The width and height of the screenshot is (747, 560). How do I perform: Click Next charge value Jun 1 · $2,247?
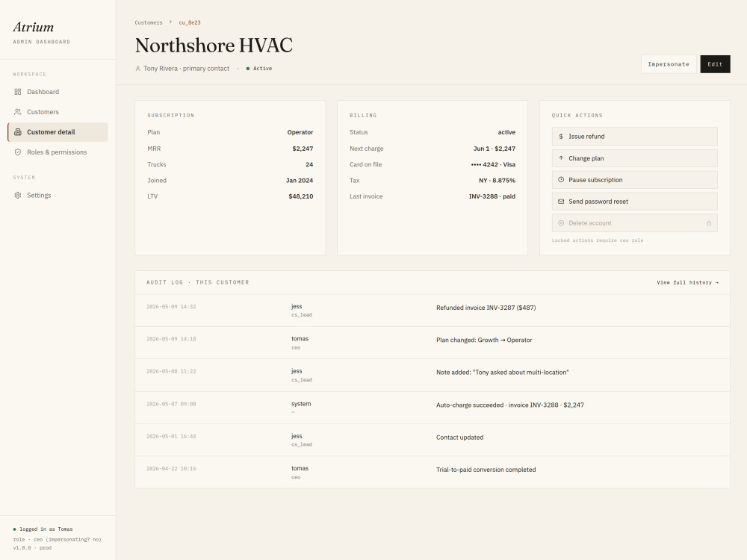(494, 149)
